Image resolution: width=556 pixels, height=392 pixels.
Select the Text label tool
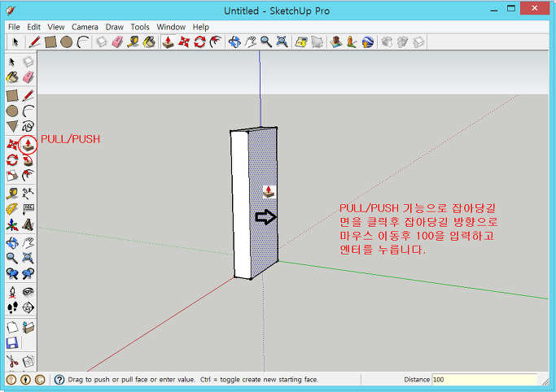[28, 209]
